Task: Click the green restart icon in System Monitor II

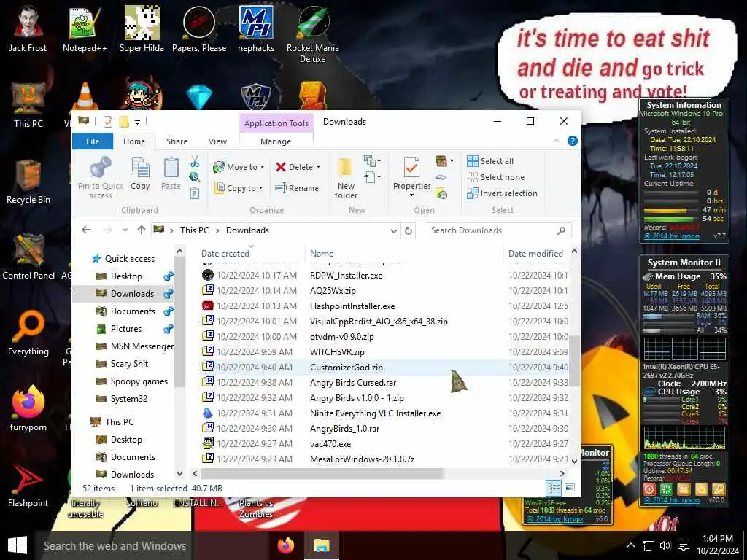Action: [666, 489]
